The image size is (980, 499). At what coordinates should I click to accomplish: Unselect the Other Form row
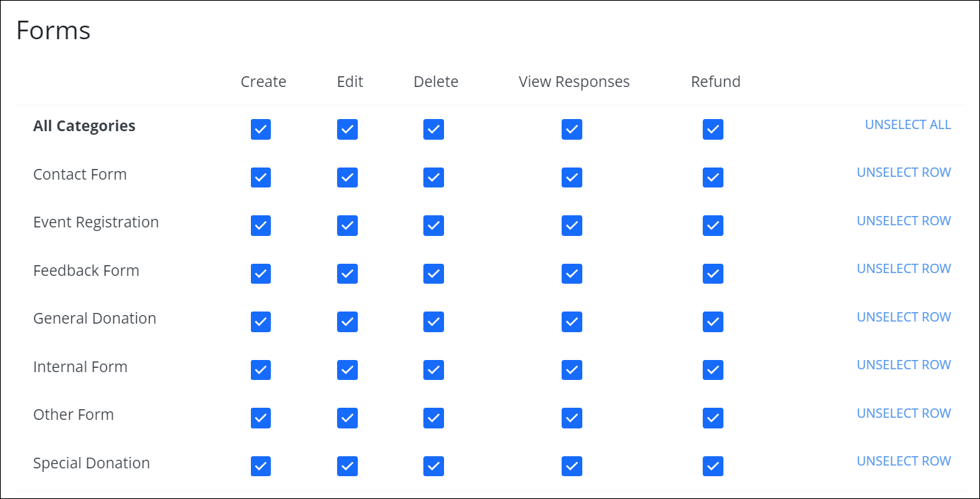click(904, 413)
